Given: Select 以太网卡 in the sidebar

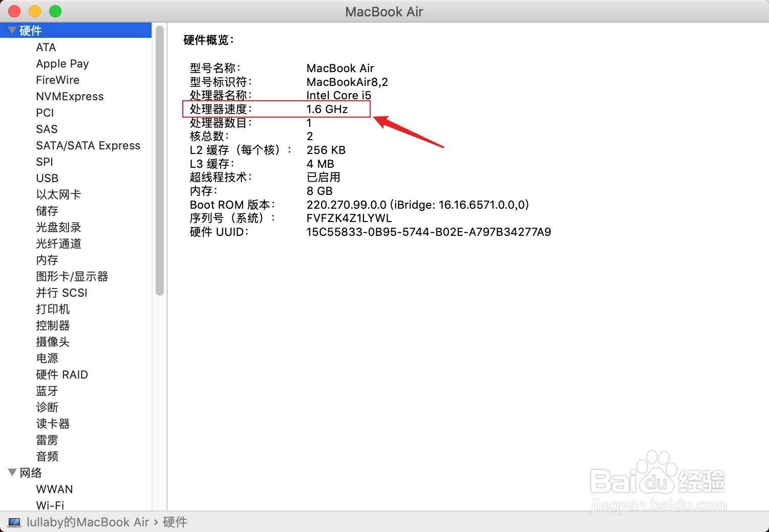Looking at the screenshot, I should (58, 194).
